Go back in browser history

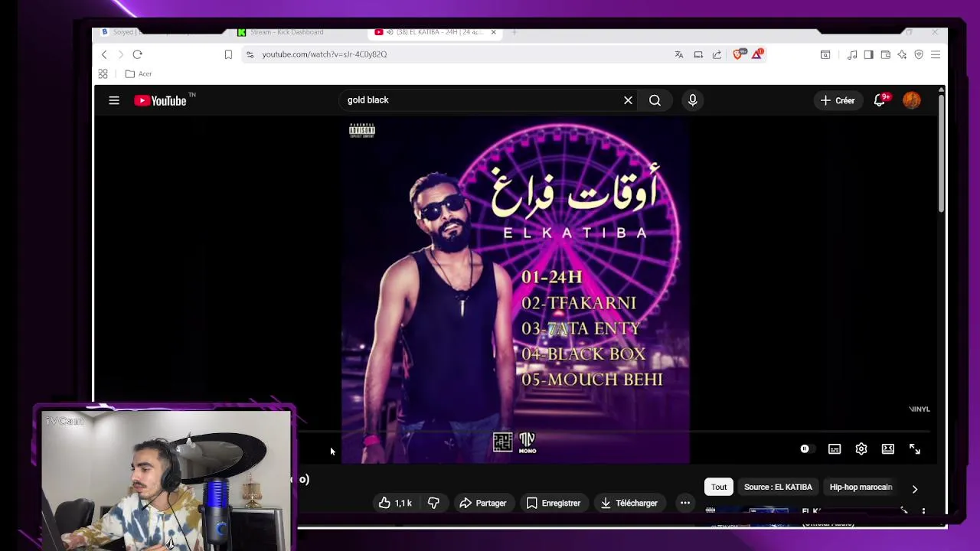pyautogui.click(x=104, y=54)
